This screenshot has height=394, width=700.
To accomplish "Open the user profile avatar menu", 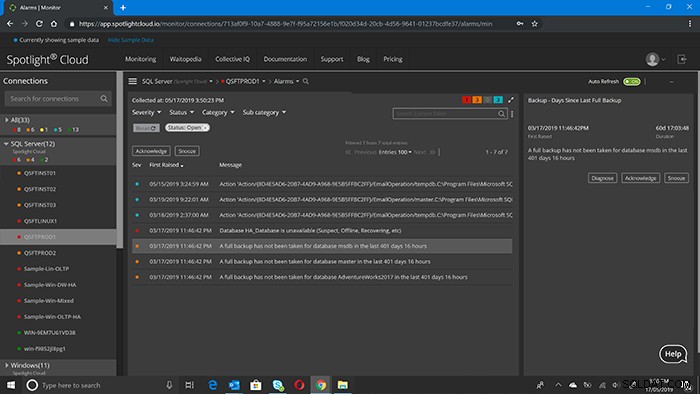I will click(x=653, y=59).
